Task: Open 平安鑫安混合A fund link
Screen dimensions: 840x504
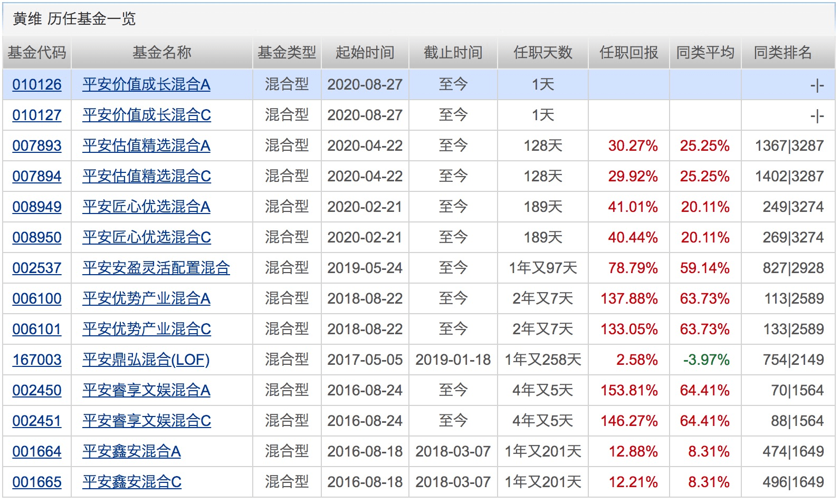Action: click(x=131, y=451)
